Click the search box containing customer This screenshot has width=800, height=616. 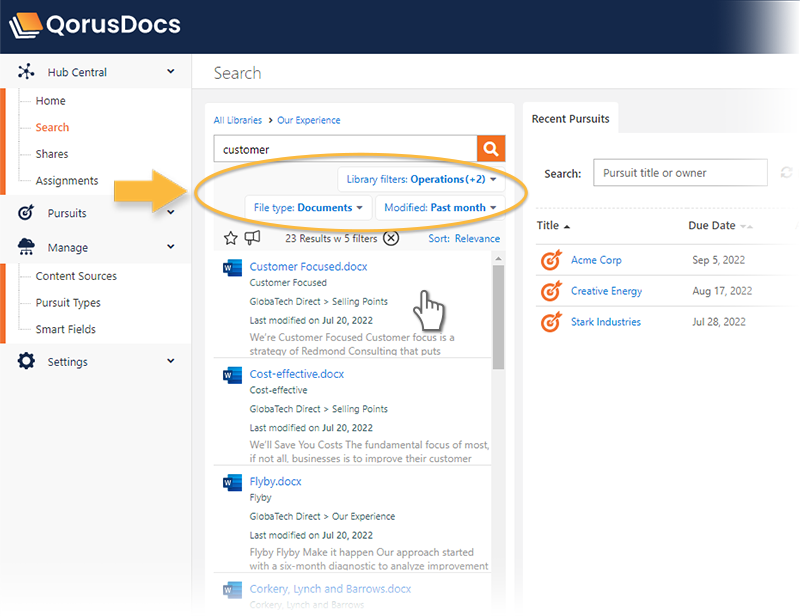(345, 149)
